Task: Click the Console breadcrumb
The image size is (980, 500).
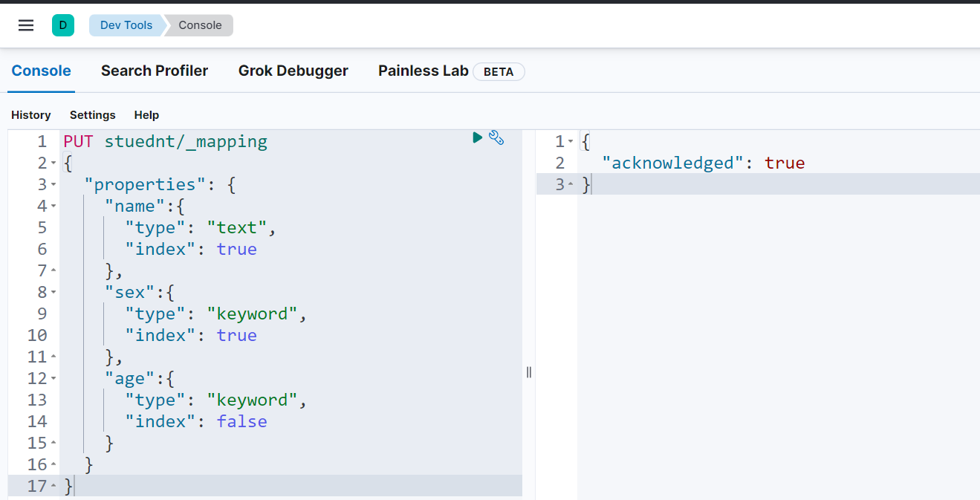Action: pos(200,25)
